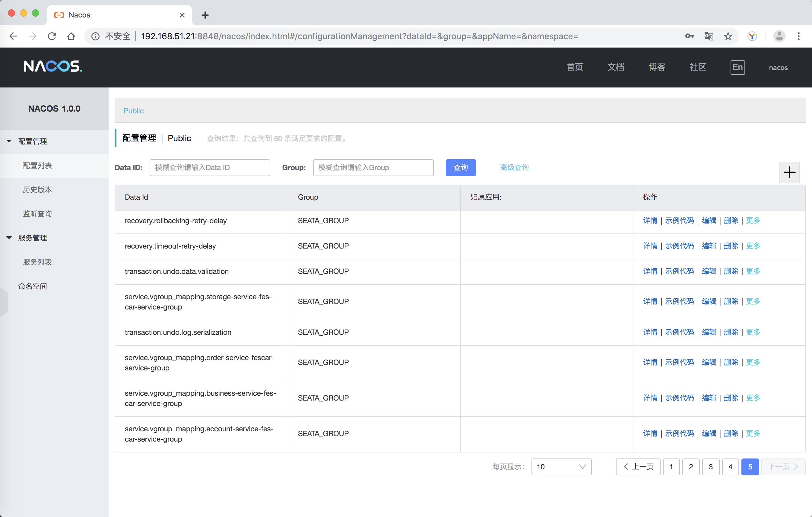Open the Google Translate icon in address bar
This screenshot has width=812, height=517.
tap(709, 36)
